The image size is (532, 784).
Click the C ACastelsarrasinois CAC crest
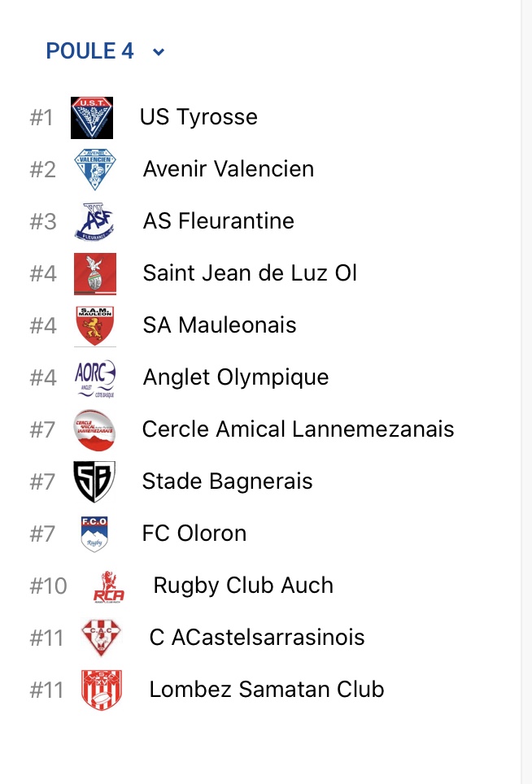coord(102,638)
